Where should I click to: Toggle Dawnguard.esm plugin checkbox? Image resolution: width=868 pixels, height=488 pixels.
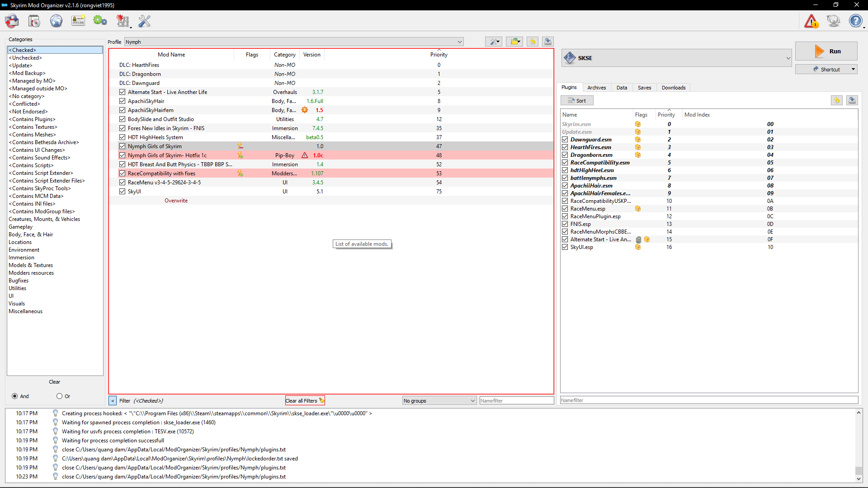tap(565, 139)
